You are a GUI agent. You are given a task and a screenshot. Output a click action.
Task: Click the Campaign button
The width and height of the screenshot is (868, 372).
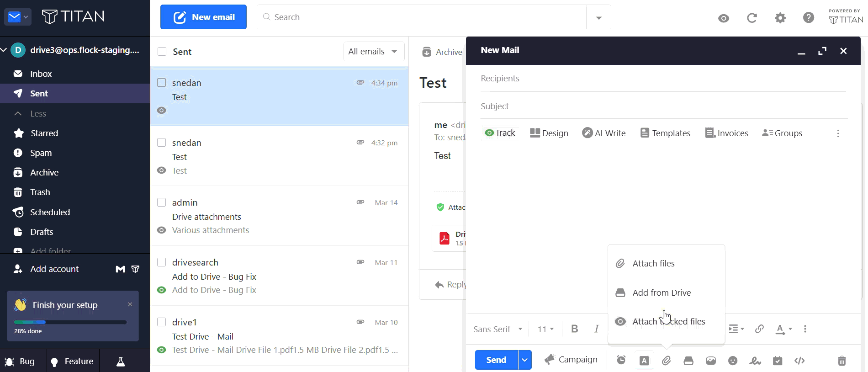(x=571, y=360)
